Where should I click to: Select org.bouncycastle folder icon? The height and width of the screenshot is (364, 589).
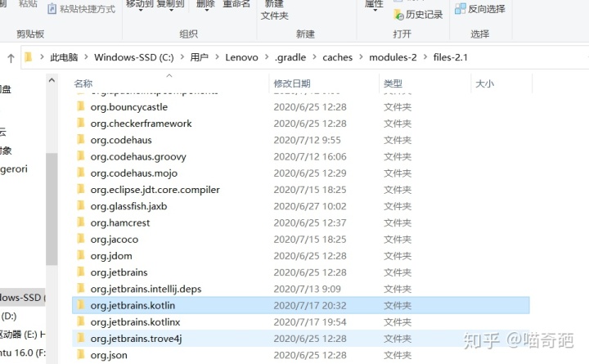[80, 106]
